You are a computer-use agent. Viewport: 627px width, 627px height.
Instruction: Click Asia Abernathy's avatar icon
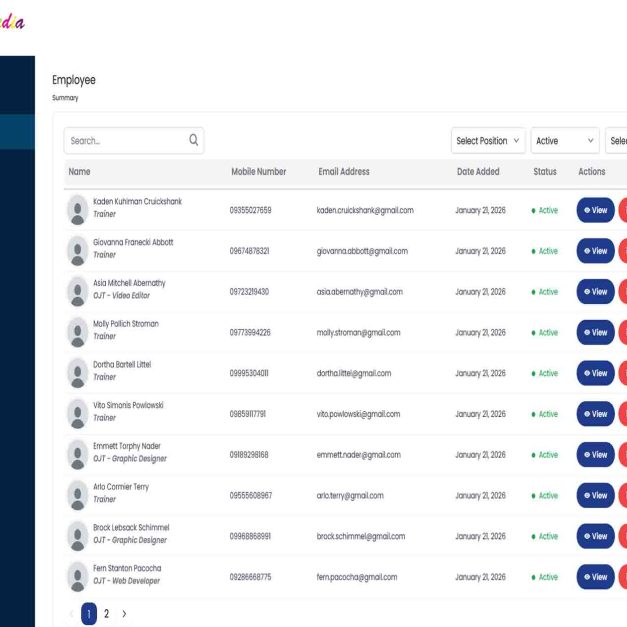pyautogui.click(x=78, y=292)
